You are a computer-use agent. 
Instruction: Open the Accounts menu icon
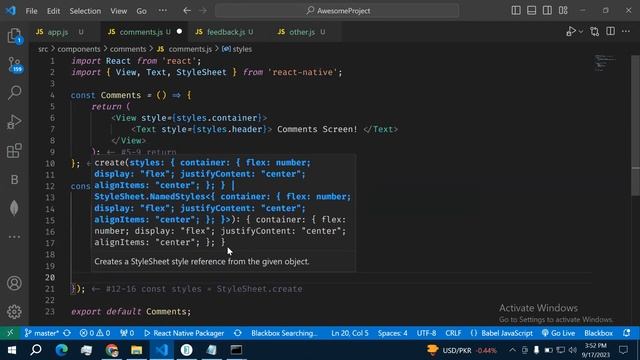tap(14, 283)
